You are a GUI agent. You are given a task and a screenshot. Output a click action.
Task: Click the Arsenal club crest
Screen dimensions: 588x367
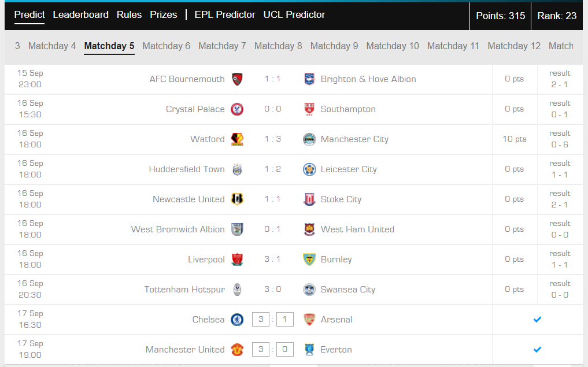[309, 320]
